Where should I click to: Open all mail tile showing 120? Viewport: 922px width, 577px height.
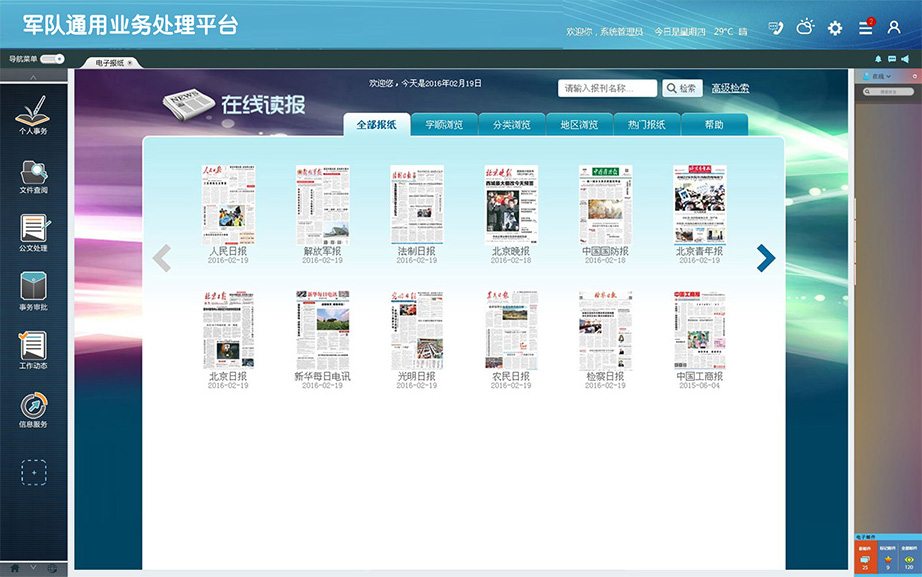click(x=910, y=557)
